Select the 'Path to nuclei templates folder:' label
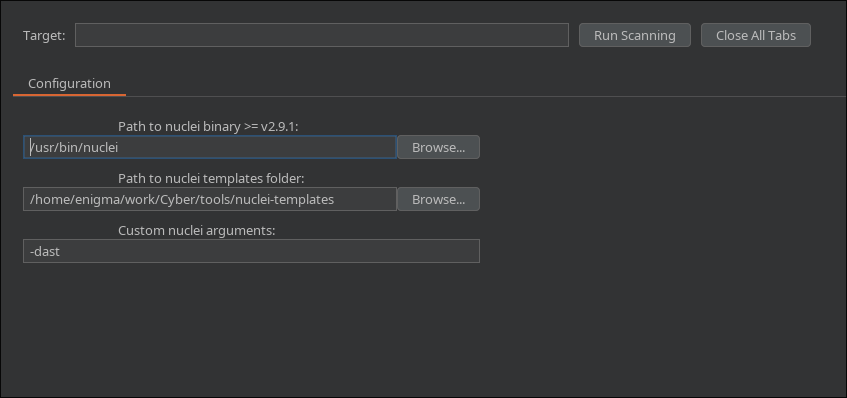The width and height of the screenshot is (847, 398). coord(211,178)
